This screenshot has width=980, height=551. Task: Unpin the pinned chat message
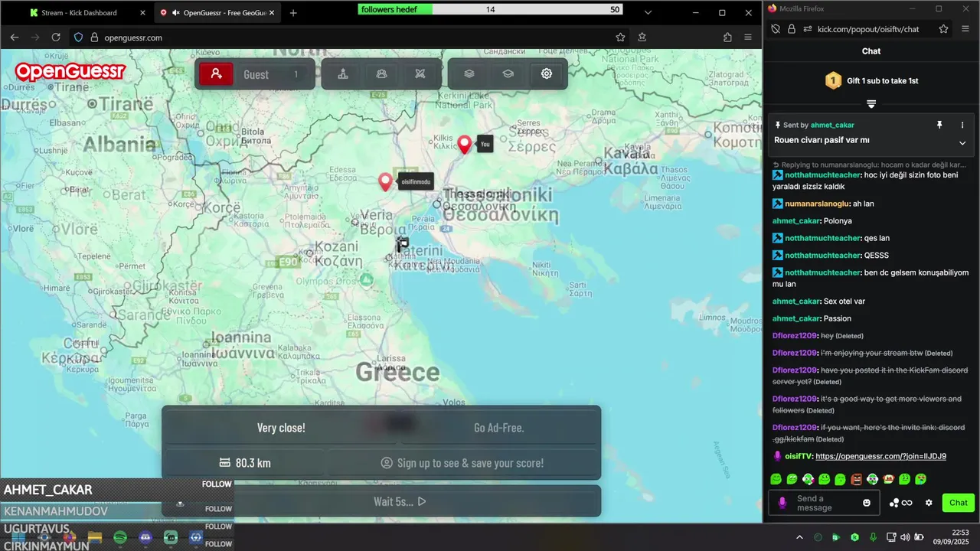(x=940, y=125)
